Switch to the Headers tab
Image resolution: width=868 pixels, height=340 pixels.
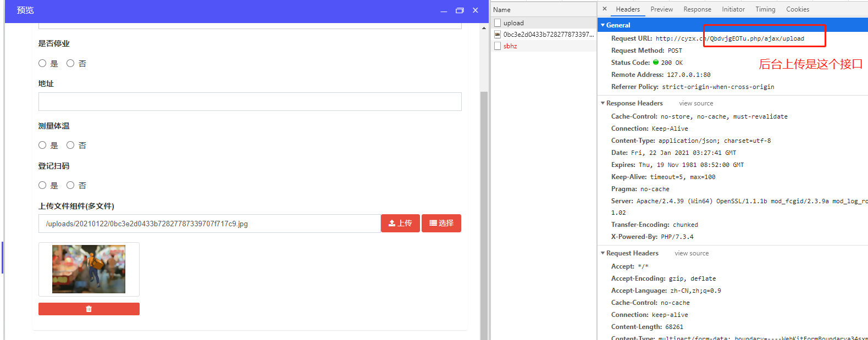coord(628,9)
